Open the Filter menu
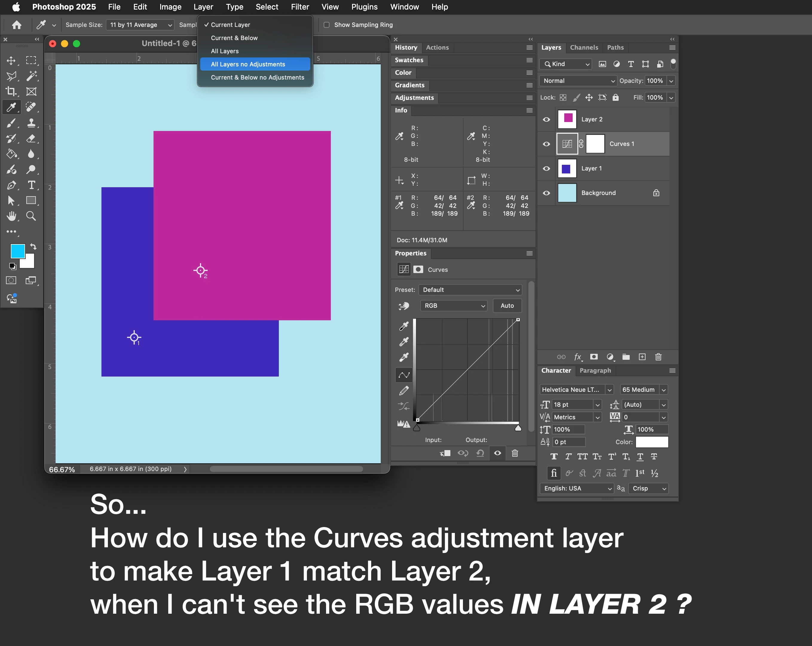The width and height of the screenshot is (812, 646). pos(300,7)
